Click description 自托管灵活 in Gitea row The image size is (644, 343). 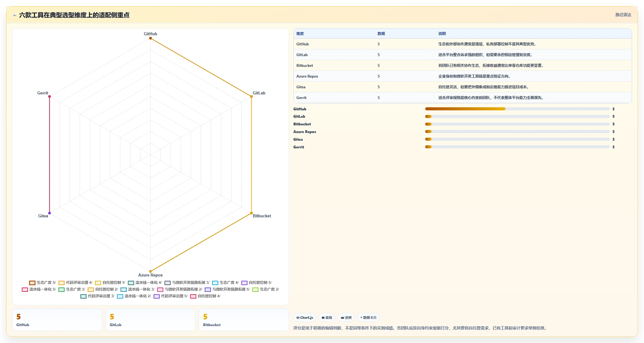(x=483, y=87)
